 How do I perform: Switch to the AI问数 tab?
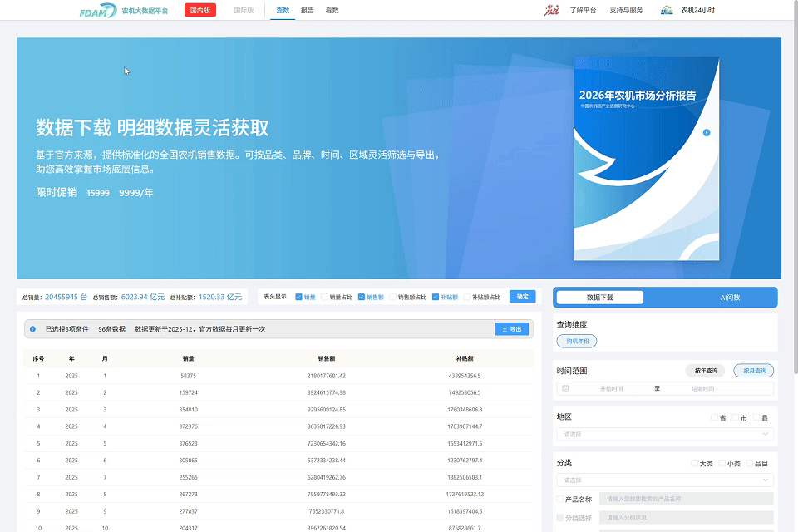(x=730, y=298)
